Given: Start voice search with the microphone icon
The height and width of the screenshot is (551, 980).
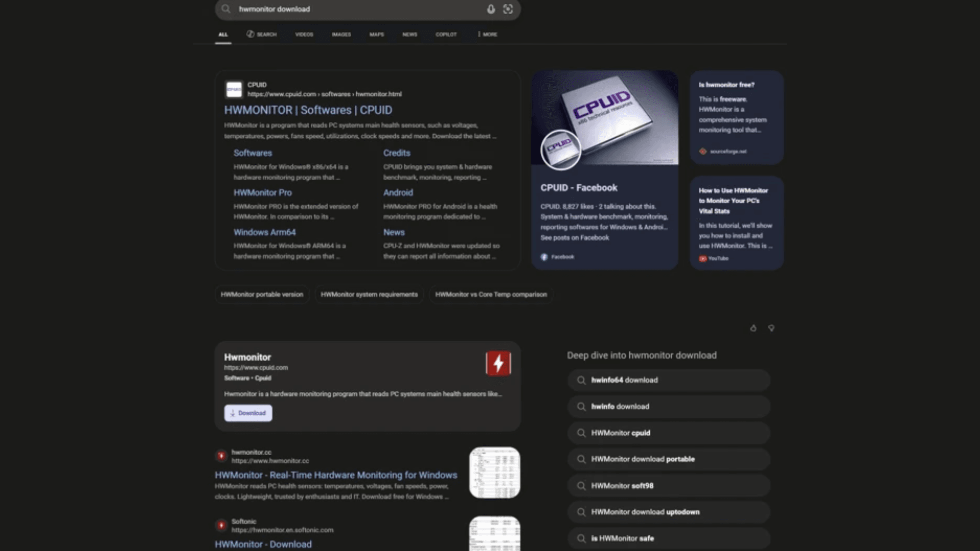Looking at the screenshot, I should click(x=491, y=9).
